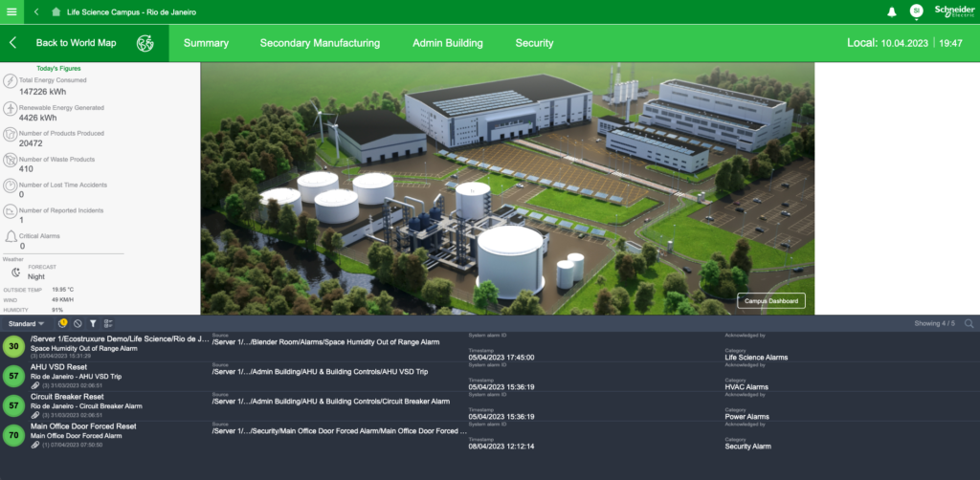Image resolution: width=980 pixels, height=480 pixels.
Task: Open the Standard view dropdown
Action: point(26,323)
